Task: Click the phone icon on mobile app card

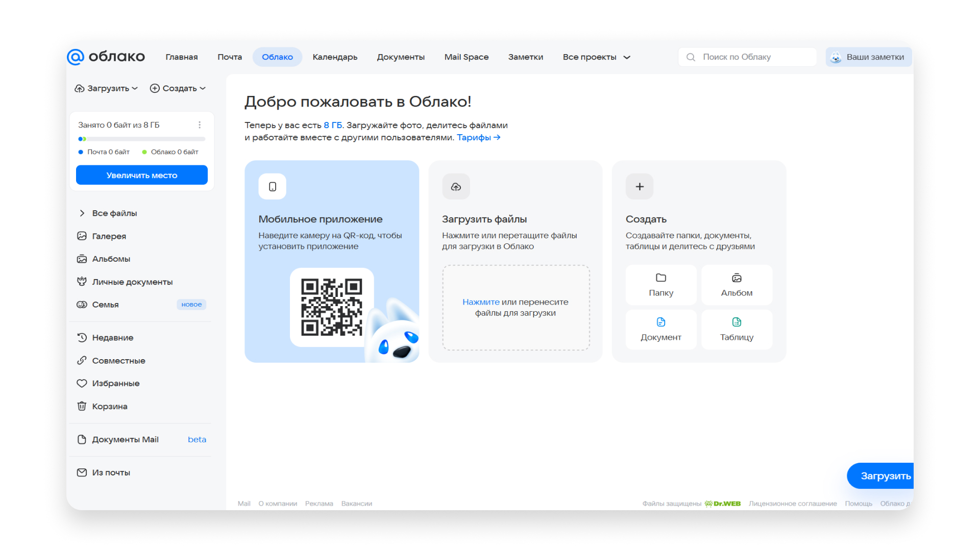Action: [273, 187]
